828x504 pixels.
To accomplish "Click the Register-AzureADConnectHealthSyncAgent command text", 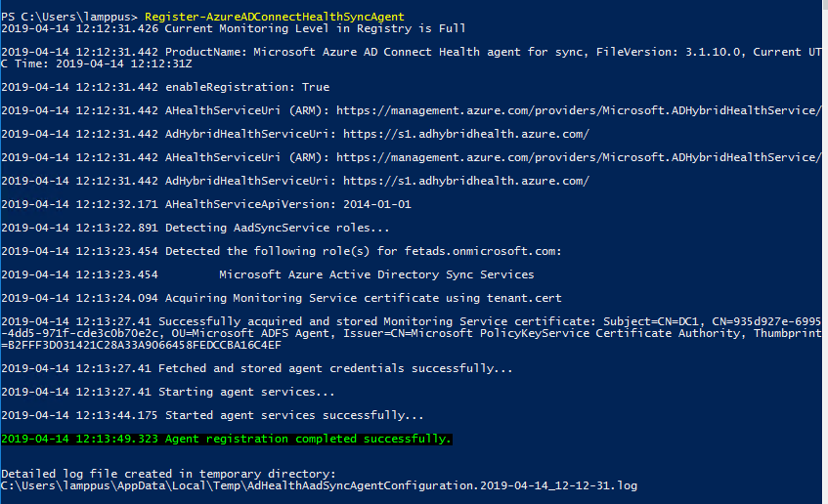I will (x=274, y=17).
